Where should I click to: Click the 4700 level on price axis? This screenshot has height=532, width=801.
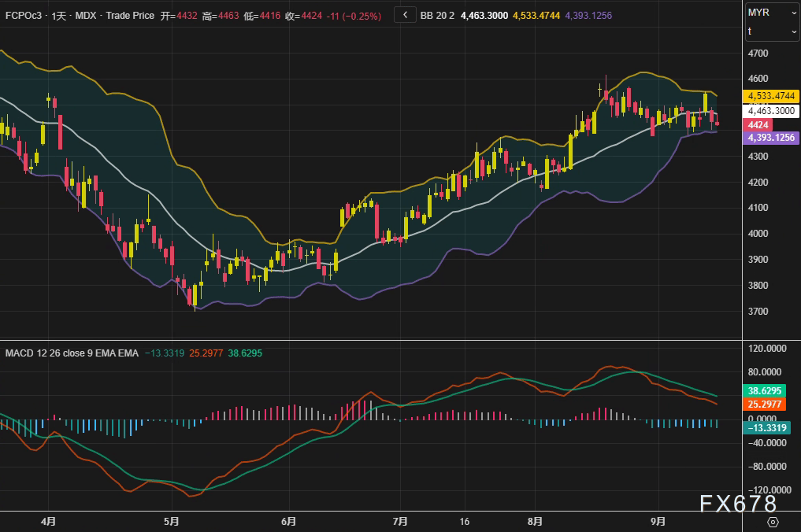[x=758, y=54]
